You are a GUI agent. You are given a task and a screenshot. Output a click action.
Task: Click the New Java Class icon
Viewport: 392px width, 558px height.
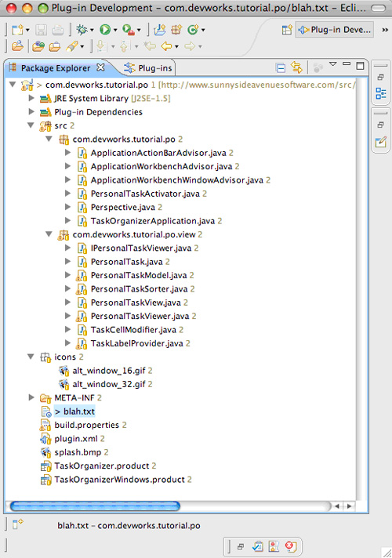point(193,30)
